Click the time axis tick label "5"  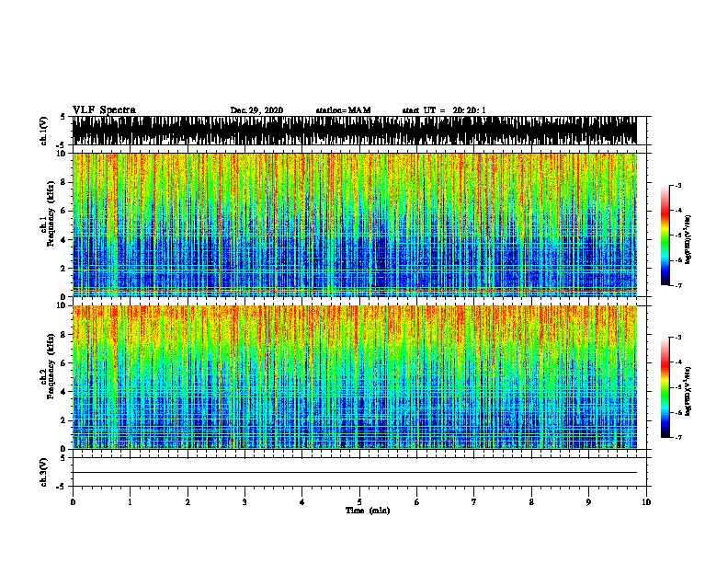coord(359,502)
